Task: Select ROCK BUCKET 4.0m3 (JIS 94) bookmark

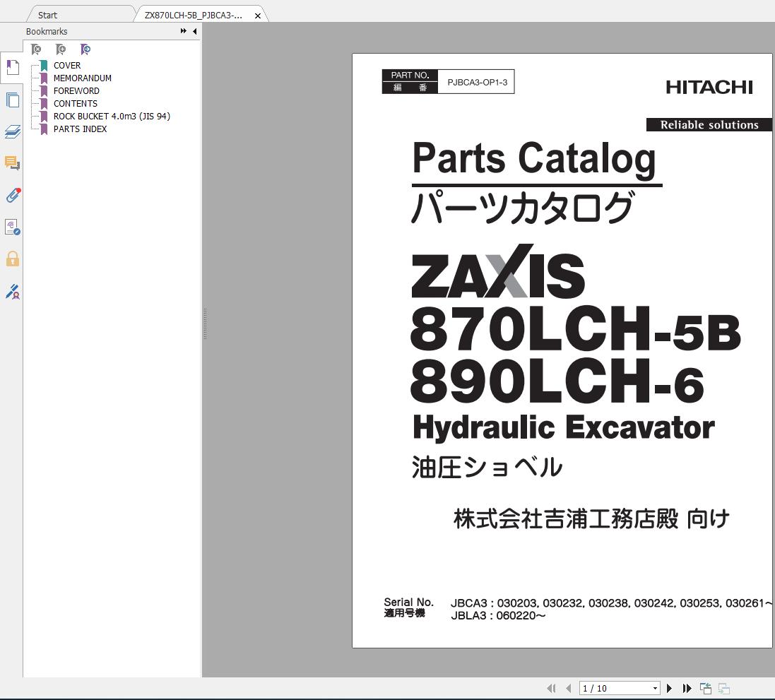Action: (112, 116)
